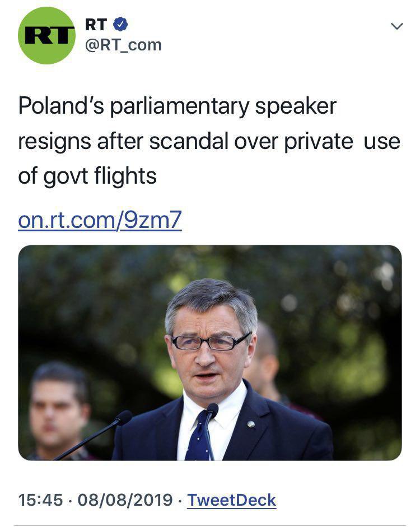This screenshot has height=527, width=420.
Task: Expand the tweet options chevron
Action: coord(396,26)
